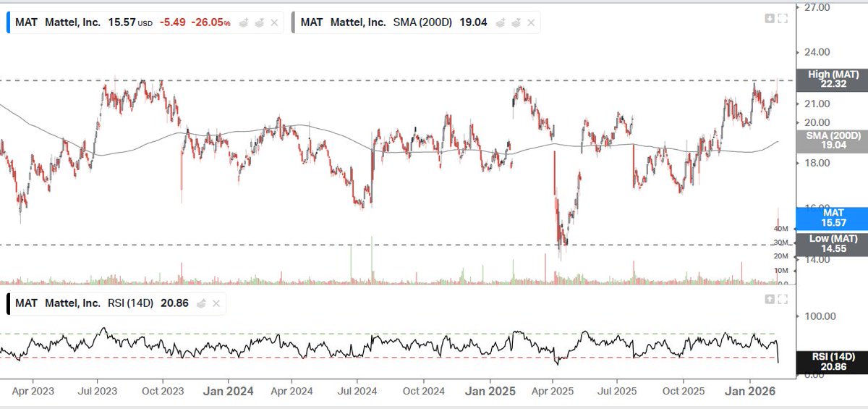Click Jan 2026 on the time axis

[x=750, y=392]
